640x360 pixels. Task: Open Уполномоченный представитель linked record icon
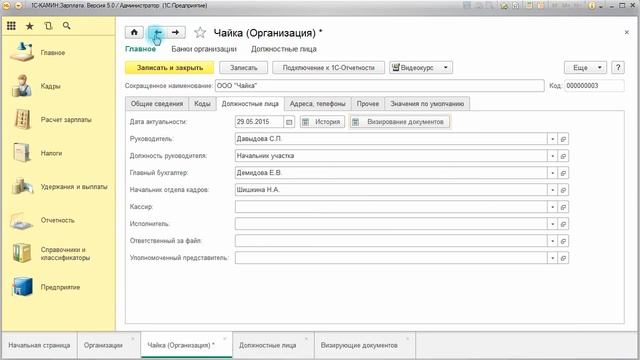[x=563, y=258]
